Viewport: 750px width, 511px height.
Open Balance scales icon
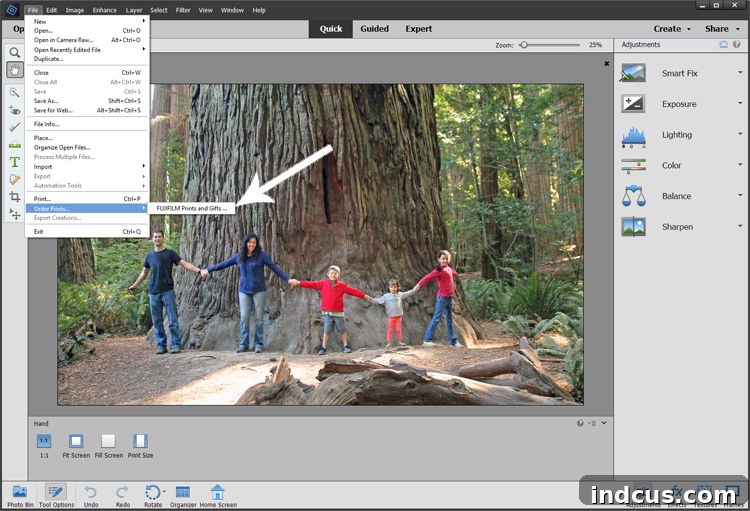(x=633, y=196)
